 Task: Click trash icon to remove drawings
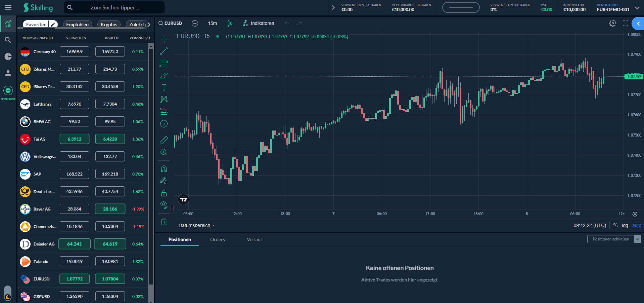pyautogui.click(x=164, y=222)
